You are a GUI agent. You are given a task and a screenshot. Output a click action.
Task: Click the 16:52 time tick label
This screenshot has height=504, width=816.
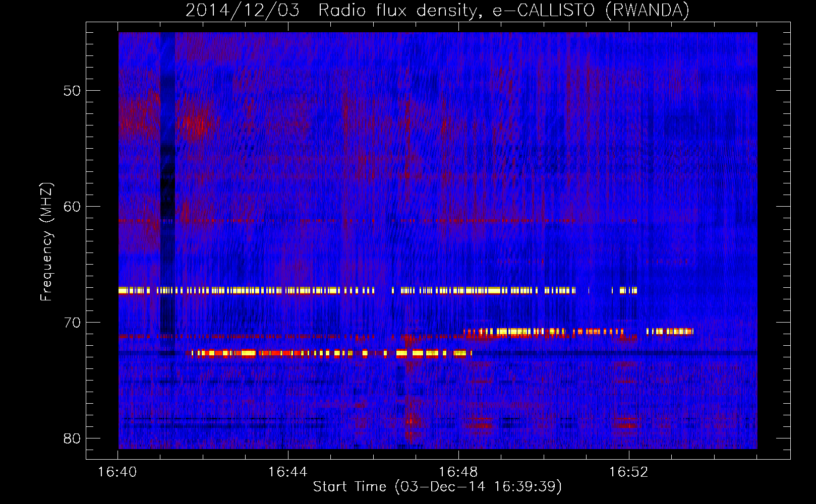[x=629, y=472]
